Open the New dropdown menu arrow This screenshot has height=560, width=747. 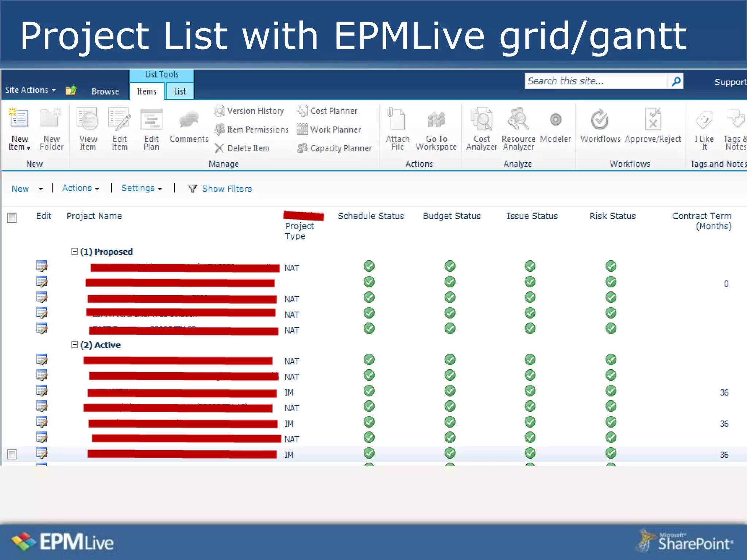[x=40, y=189]
